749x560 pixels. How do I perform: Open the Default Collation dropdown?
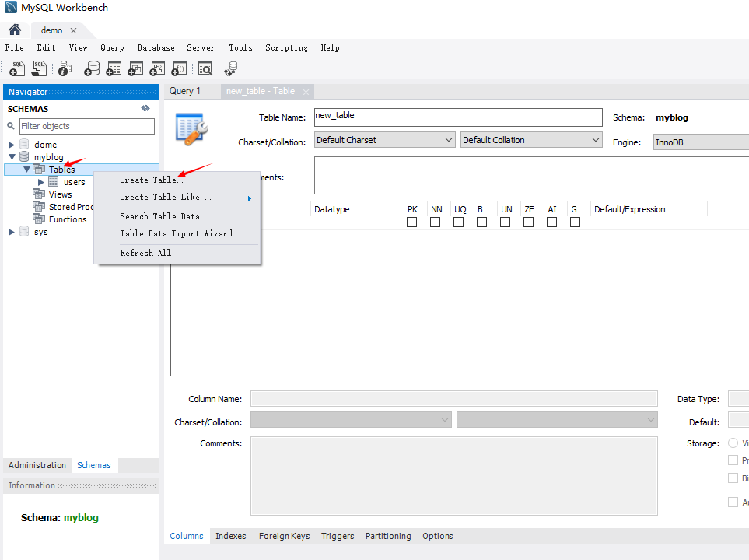point(530,140)
